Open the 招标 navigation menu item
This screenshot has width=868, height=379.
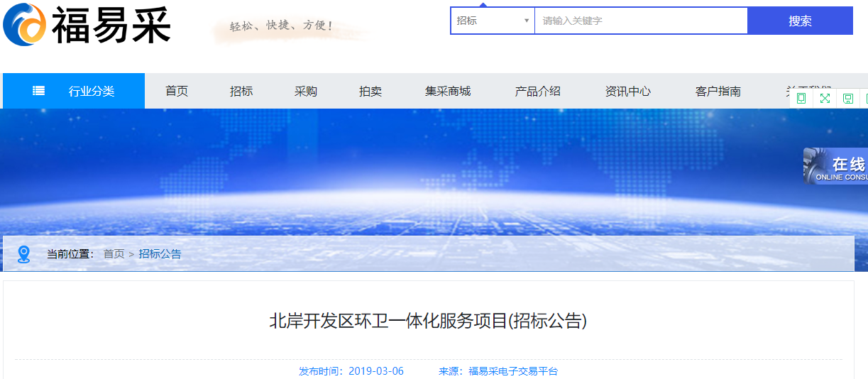click(x=241, y=91)
